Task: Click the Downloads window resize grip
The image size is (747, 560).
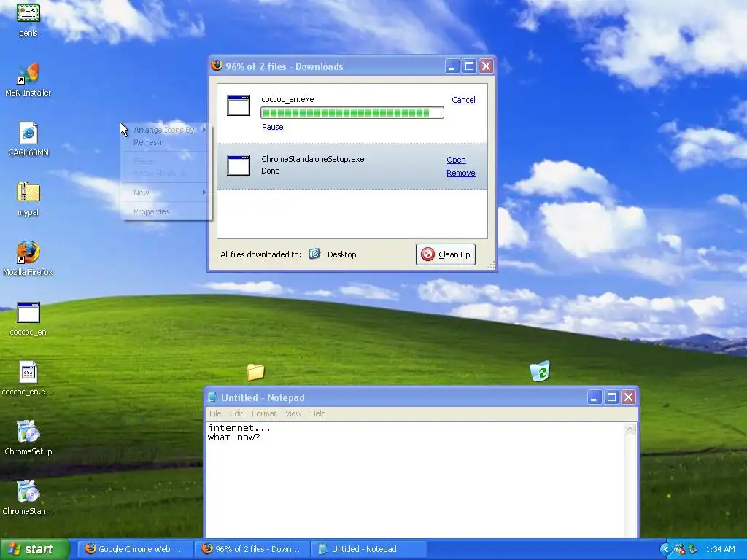Action: coord(491,265)
